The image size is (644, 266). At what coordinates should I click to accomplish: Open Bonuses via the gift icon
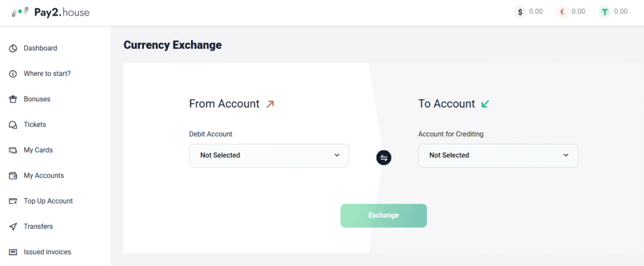click(13, 99)
